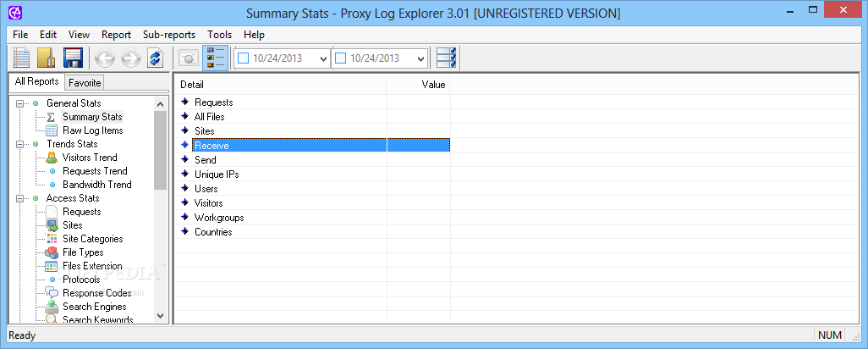Click the monitor icon beside Sites tree item
Viewport: 868px width, 349px height.
[52, 225]
